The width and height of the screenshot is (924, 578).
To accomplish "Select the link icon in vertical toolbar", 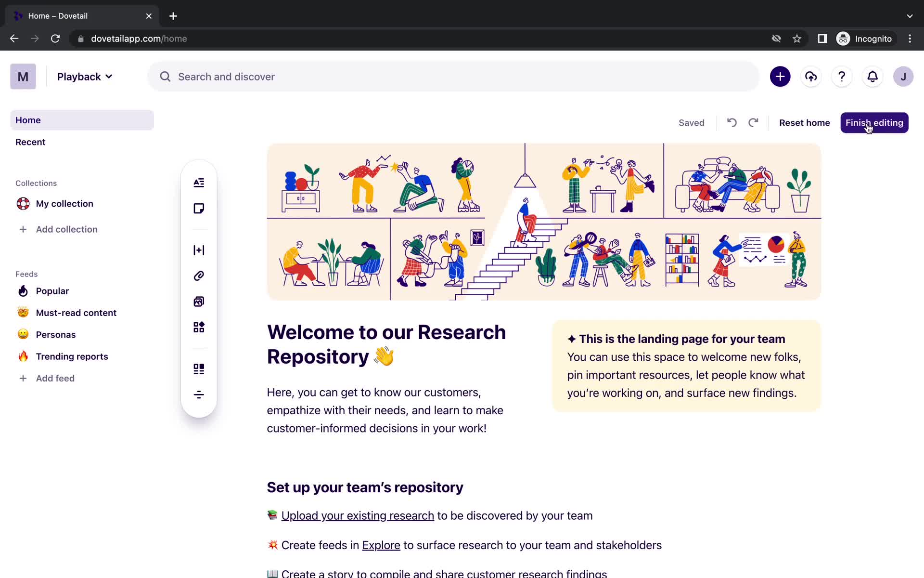I will 199,276.
